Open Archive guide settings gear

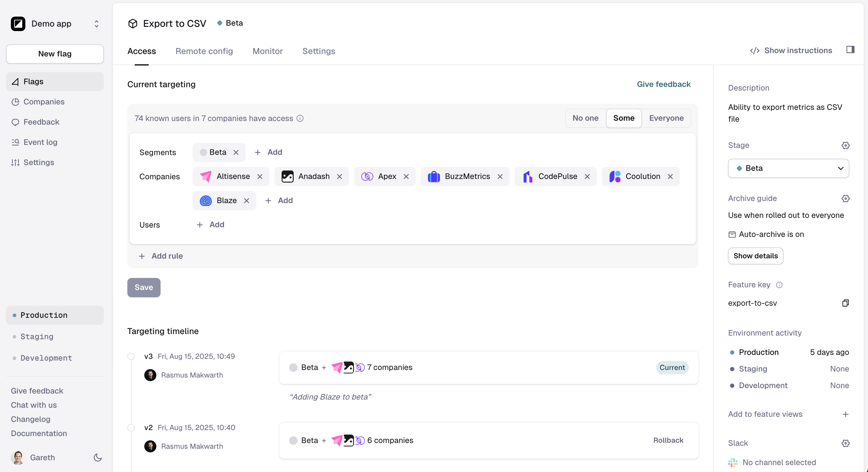845,199
